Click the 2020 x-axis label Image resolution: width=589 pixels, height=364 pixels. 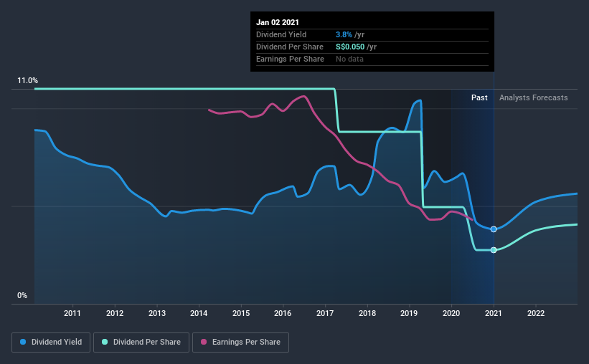pos(451,313)
